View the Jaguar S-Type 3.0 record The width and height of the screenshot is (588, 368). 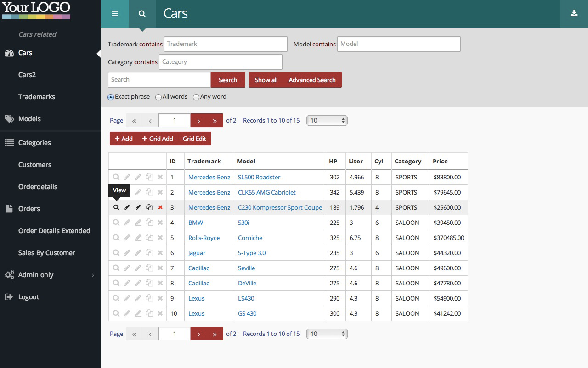pos(116,253)
